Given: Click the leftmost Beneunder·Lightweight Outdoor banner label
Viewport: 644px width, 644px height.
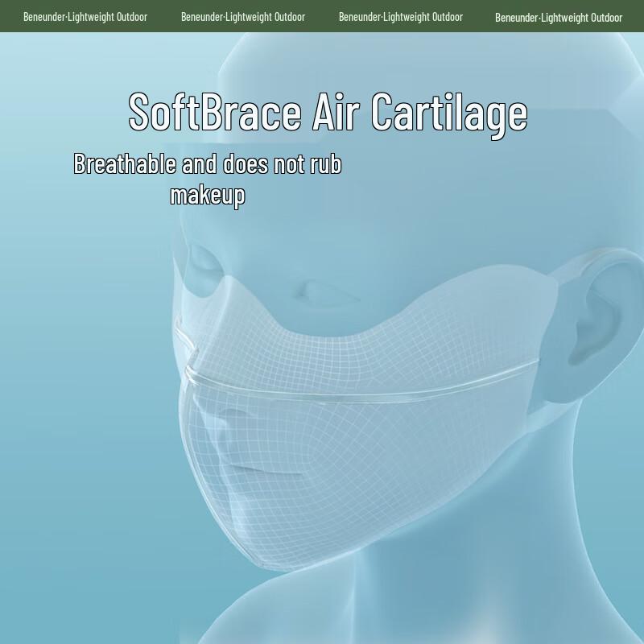Looking at the screenshot, I should pyautogui.click(x=85, y=17).
